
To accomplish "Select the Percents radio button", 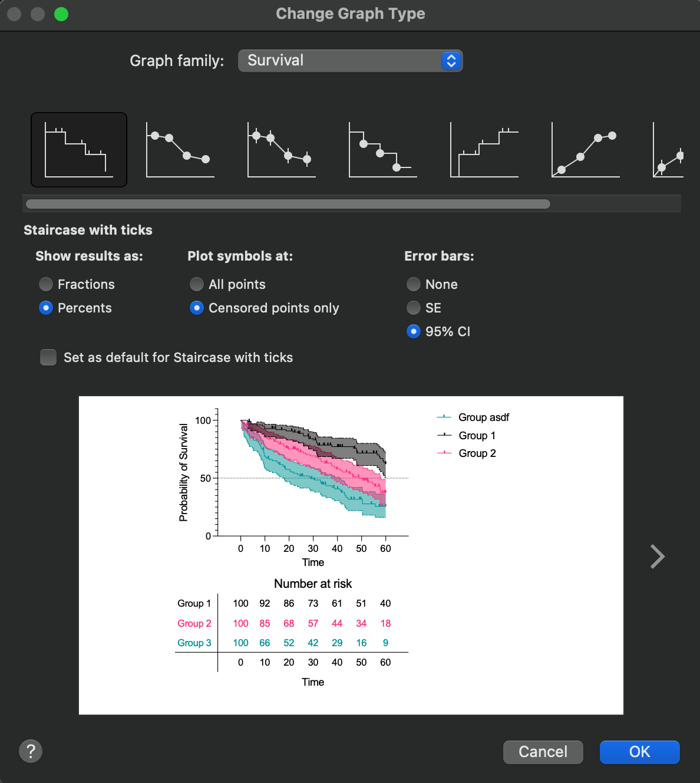I will (46, 308).
